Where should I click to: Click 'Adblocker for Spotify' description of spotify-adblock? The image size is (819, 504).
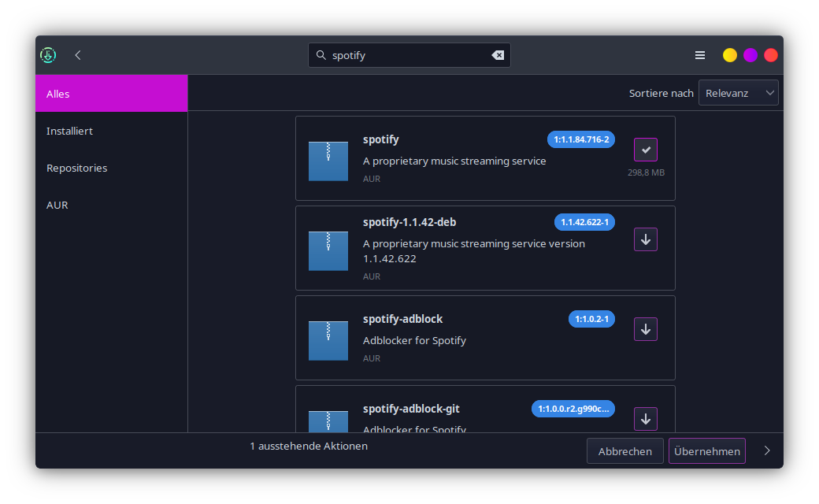[x=414, y=340]
